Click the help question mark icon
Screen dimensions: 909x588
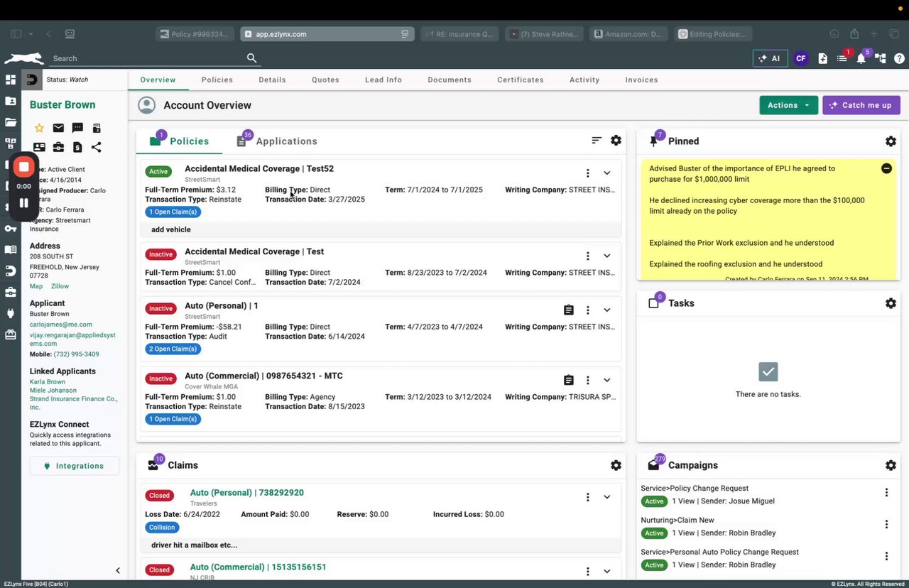(899, 58)
